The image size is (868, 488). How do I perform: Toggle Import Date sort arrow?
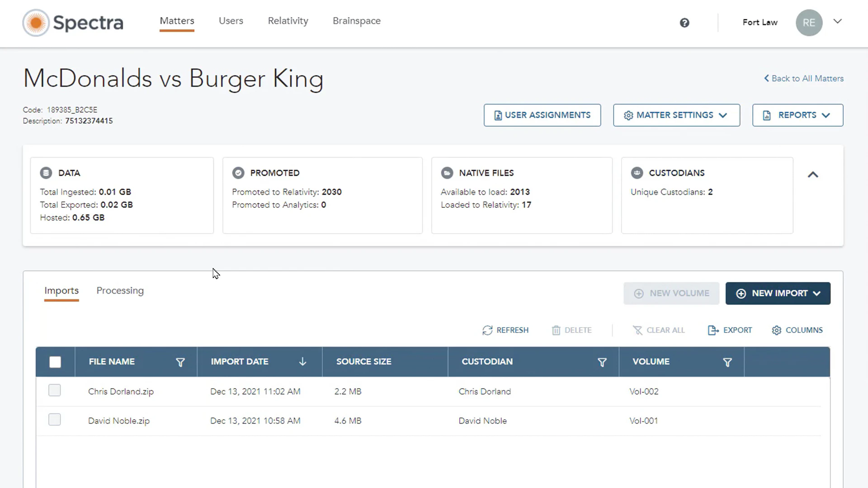[302, 361]
